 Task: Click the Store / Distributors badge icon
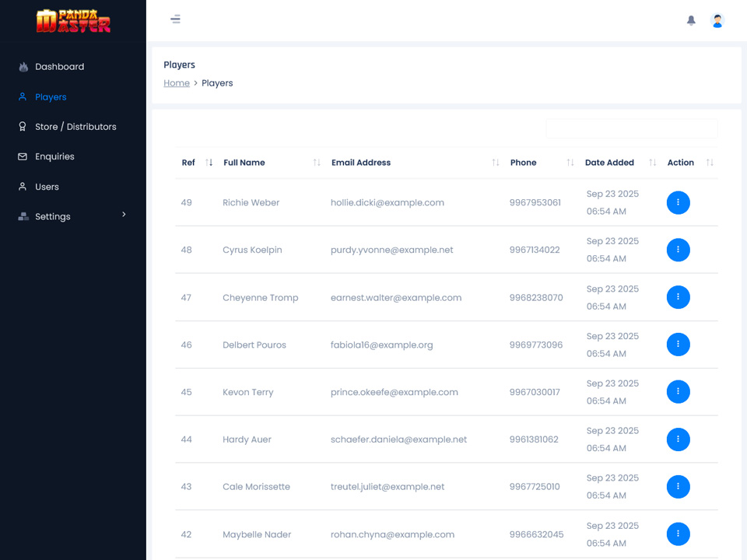23,127
